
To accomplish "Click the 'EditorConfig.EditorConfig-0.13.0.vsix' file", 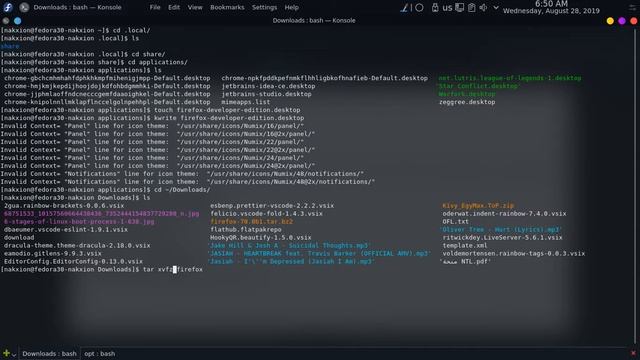I will click(x=73, y=261).
